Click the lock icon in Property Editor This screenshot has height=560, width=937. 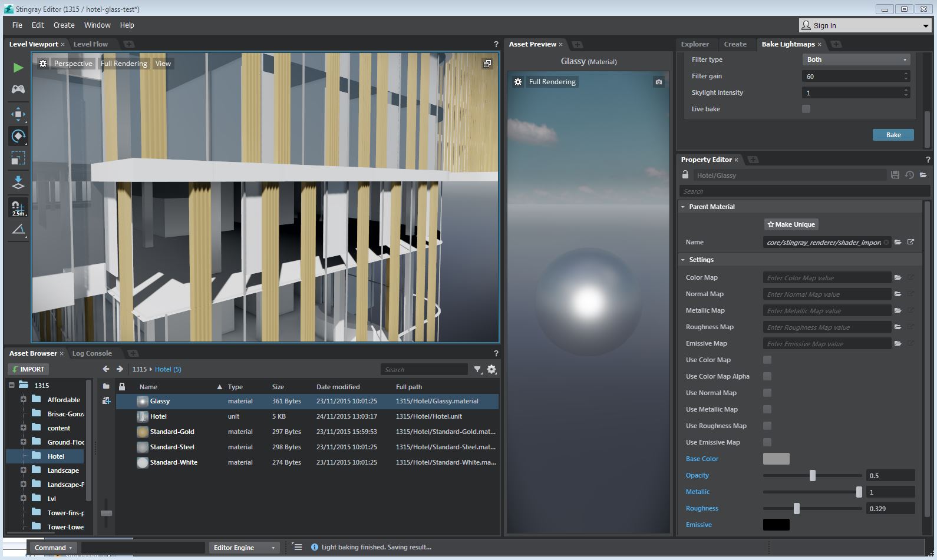tap(685, 175)
